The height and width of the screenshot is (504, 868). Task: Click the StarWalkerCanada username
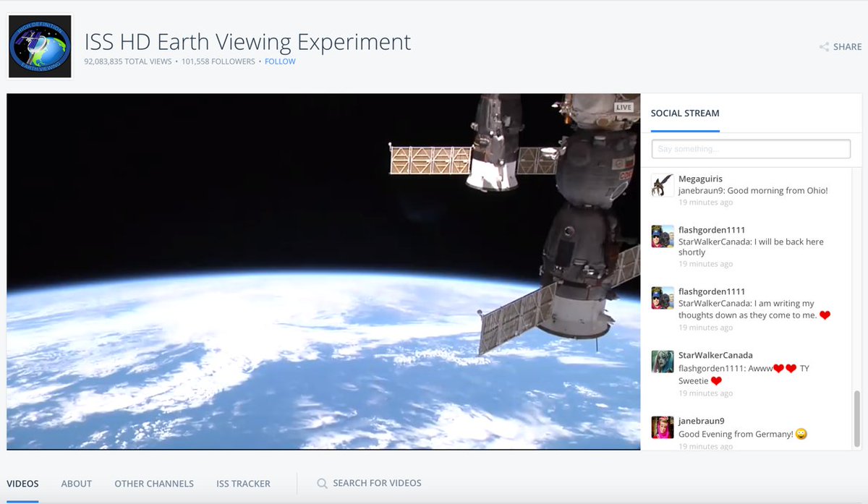(x=715, y=355)
